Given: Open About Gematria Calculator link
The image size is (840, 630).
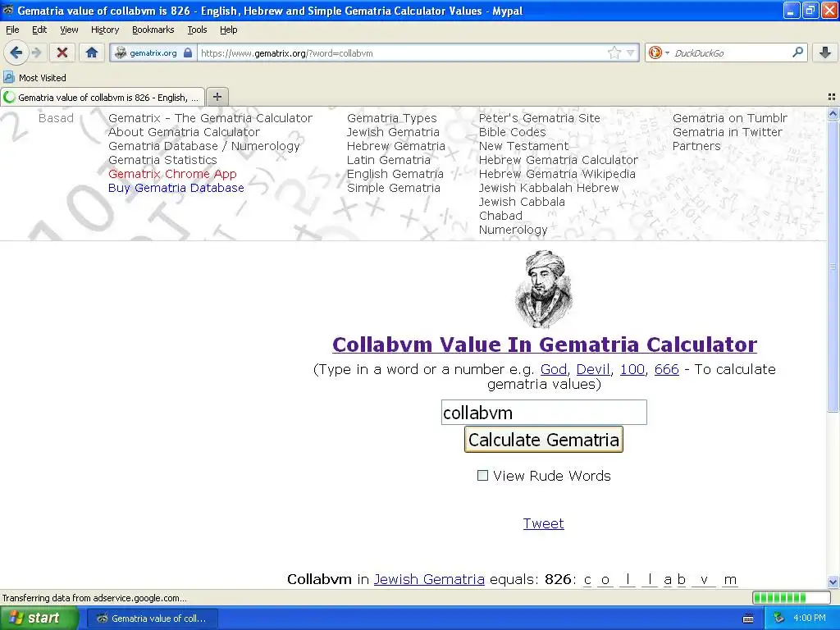Looking at the screenshot, I should 184,132.
